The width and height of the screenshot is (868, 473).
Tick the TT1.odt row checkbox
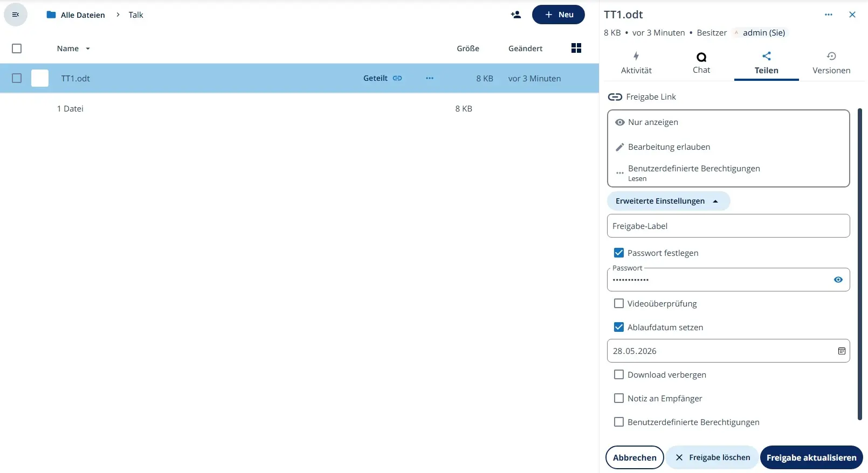tap(17, 78)
